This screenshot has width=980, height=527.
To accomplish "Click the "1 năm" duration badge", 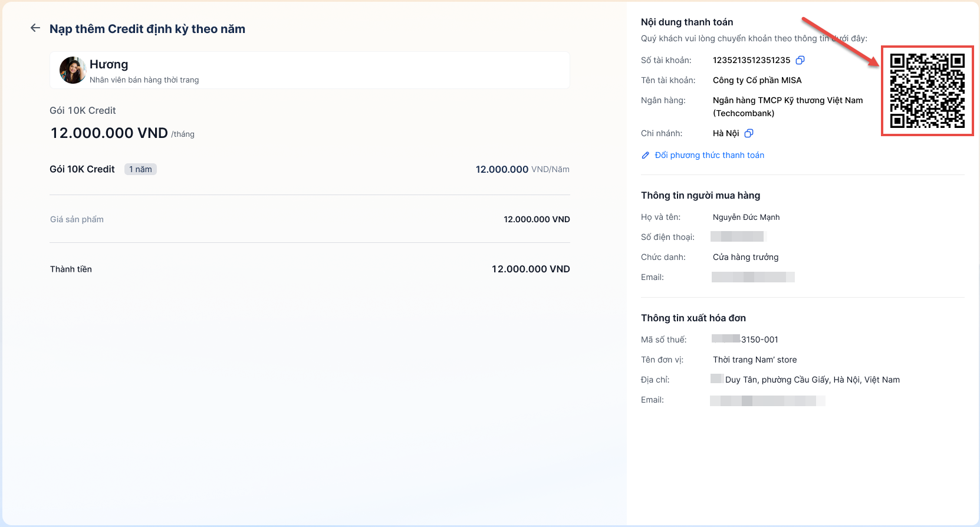I will click(x=140, y=169).
